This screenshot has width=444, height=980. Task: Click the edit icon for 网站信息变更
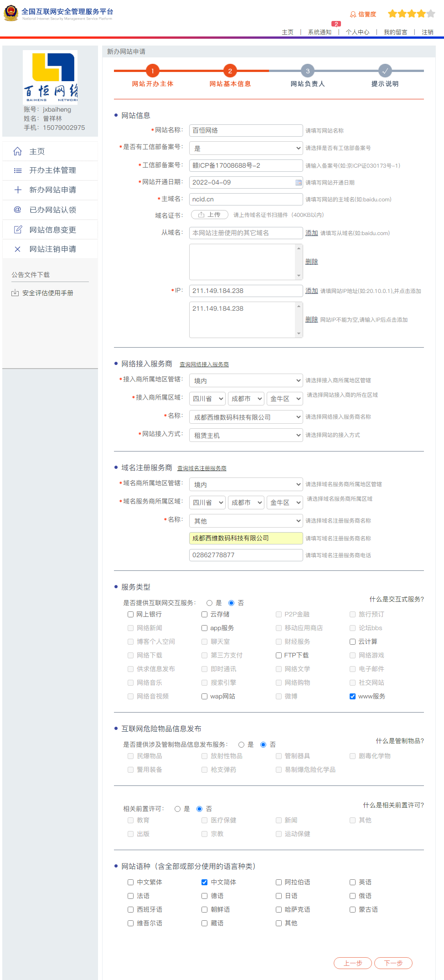[x=18, y=230]
